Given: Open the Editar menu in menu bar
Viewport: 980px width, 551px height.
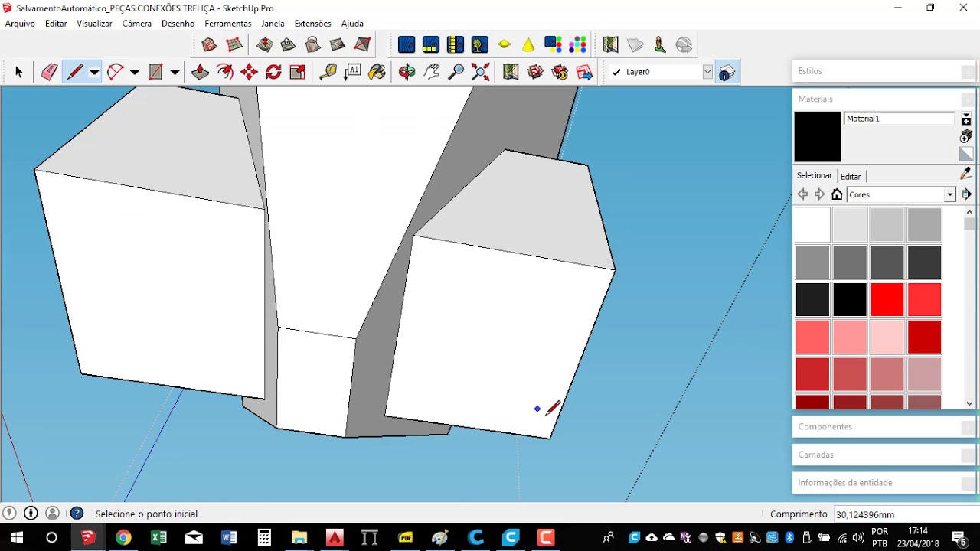Looking at the screenshot, I should pos(56,24).
